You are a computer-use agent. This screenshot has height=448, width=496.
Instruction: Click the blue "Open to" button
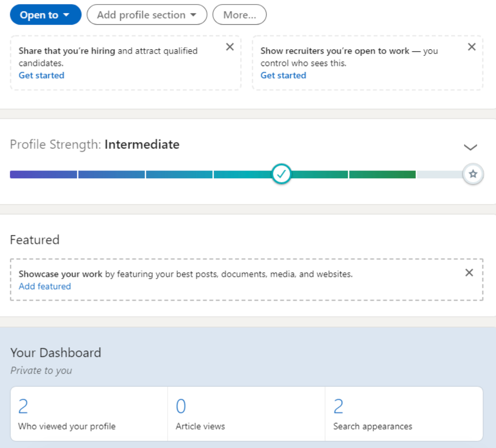pyautogui.click(x=45, y=15)
